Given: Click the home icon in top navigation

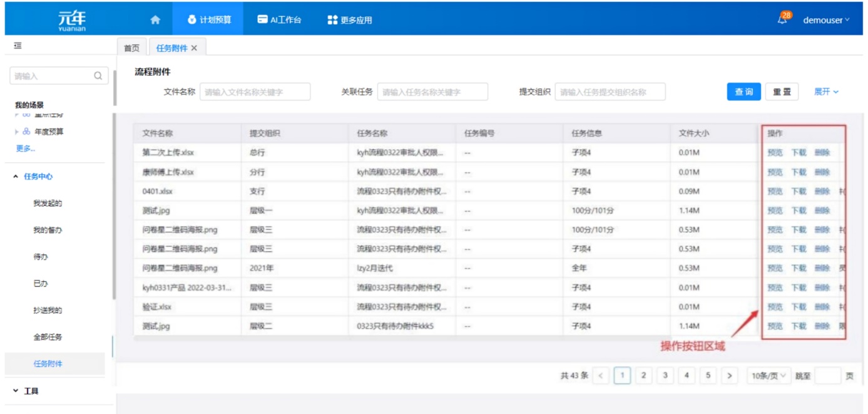Looking at the screenshot, I should click(x=155, y=20).
